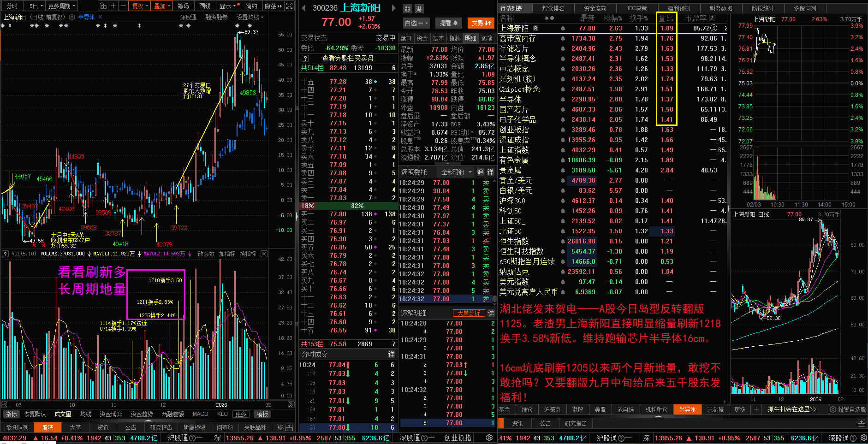868x444 pixels.
Task: Open status bar settings gear icon
Action: click(x=489, y=438)
